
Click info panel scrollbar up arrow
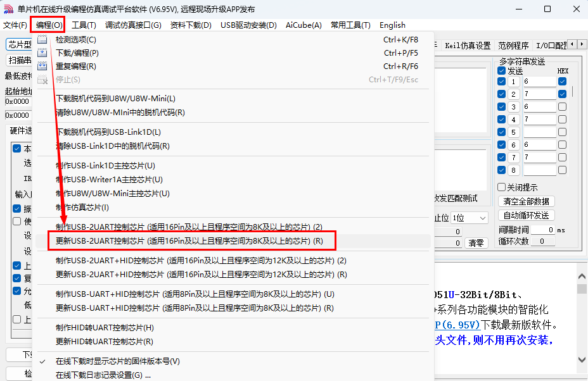click(582, 277)
